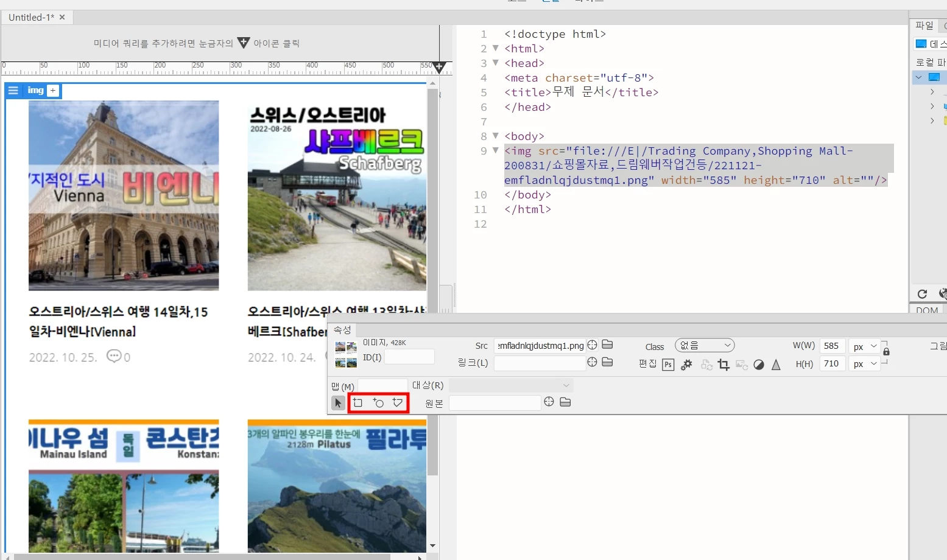Screen dimensions: 947x560
Task: Open image optimization settings gear icon
Action: (686, 365)
